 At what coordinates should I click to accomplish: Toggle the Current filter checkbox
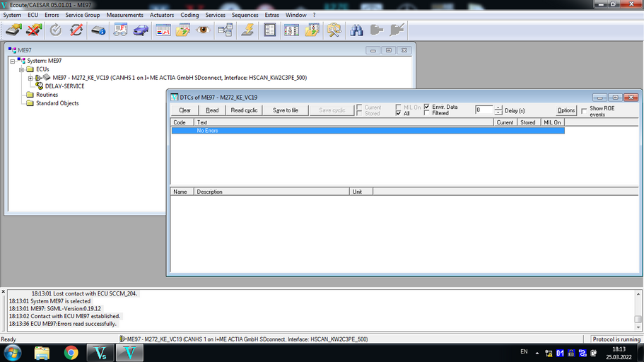359,107
